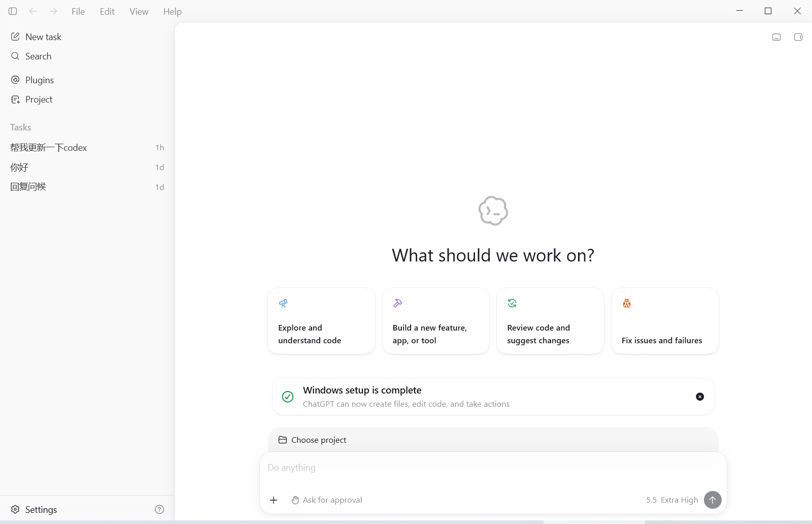812x524 pixels.
Task: Toggle the bottom panel icon
Action: 776,37
